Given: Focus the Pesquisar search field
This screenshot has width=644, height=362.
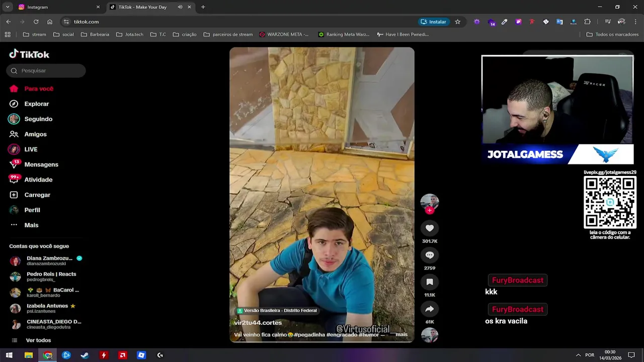Looking at the screenshot, I should point(46,71).
